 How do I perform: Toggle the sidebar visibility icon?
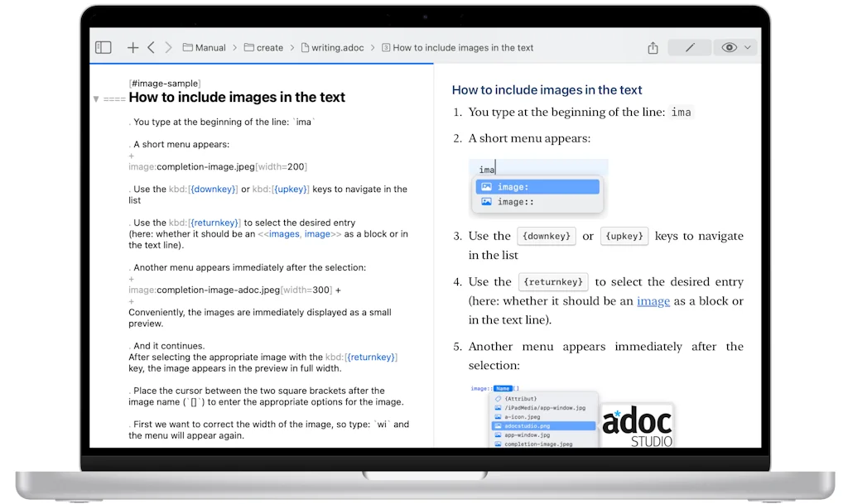tap(103, 47)
